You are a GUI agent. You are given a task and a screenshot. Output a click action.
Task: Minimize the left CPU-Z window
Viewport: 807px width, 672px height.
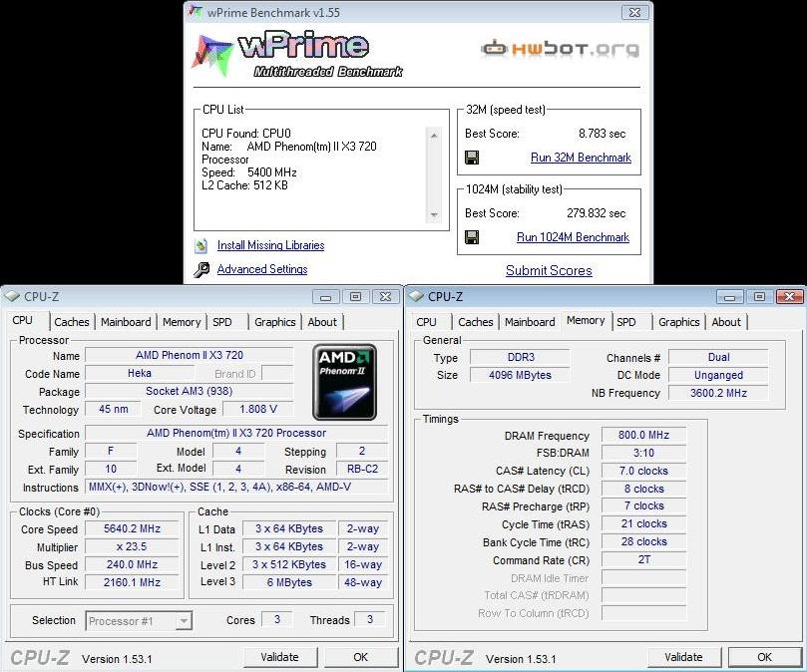coord(326,297)
